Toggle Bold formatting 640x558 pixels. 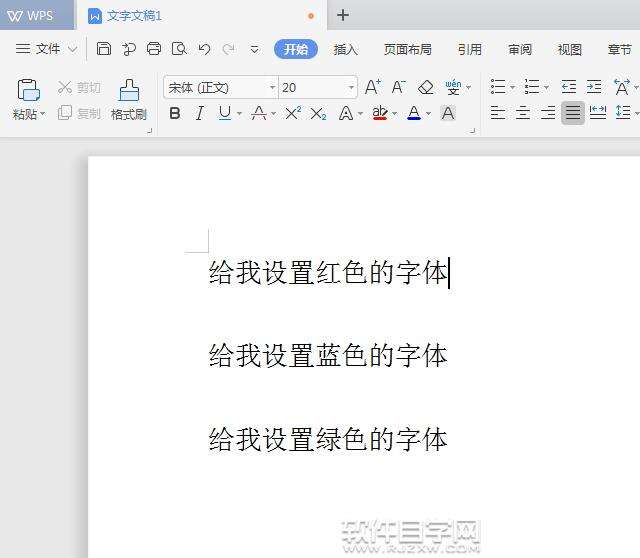pos(175,113)
